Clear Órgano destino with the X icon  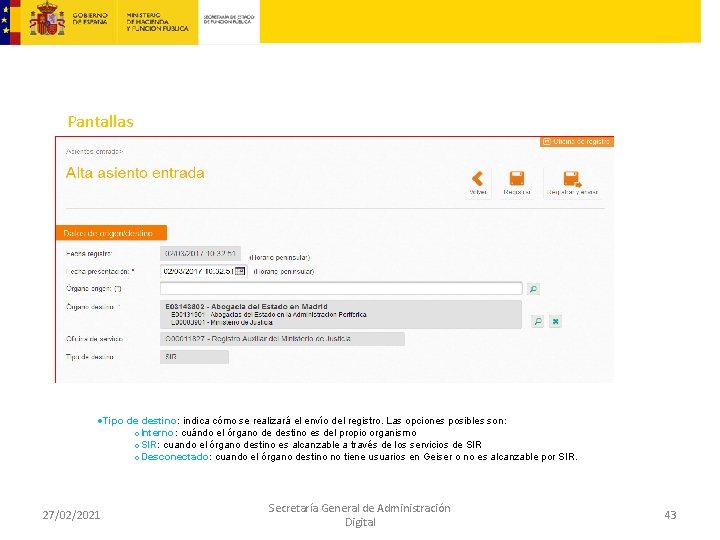[x=556, y=321]
